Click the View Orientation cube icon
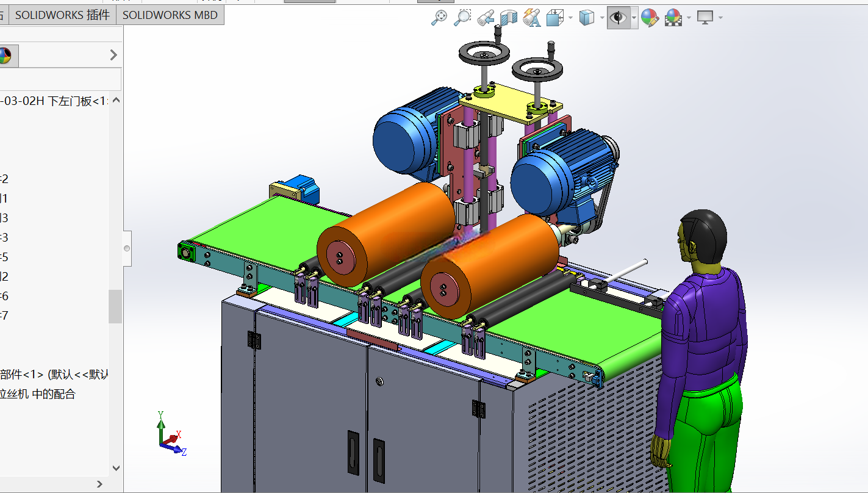Viewport: 868px width, 493px height. 554,18
